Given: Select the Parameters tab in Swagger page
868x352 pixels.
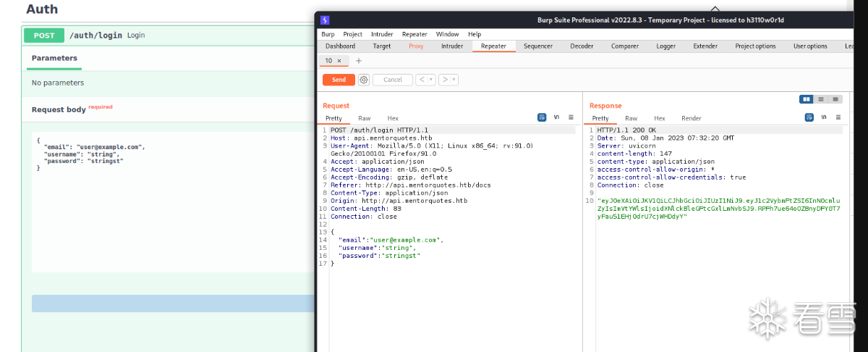Looking at the screenshot, I should tap(54, 58).
